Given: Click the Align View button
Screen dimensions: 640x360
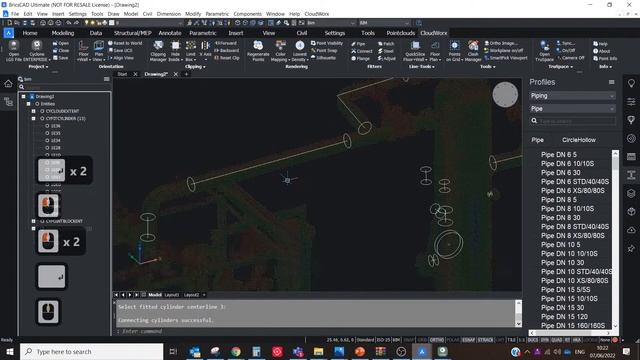Looking at the screenshot, I should coord(121,58).
